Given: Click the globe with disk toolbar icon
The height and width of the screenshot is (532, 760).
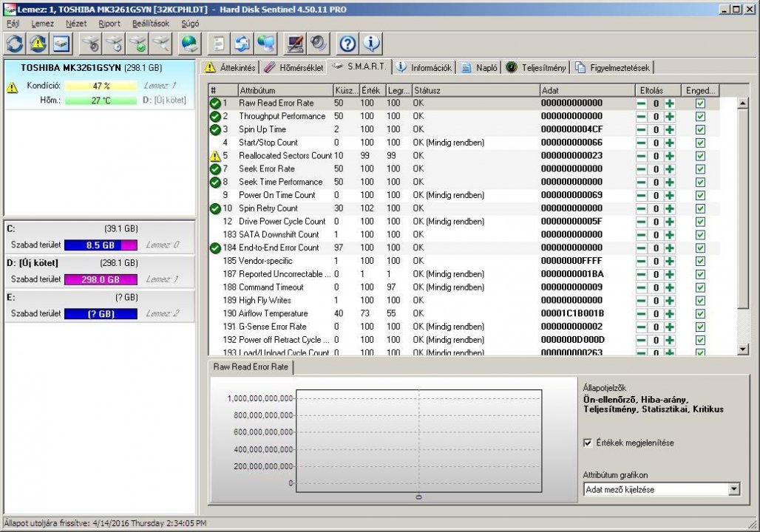Looking at the screenshot, I should (189, 44).
